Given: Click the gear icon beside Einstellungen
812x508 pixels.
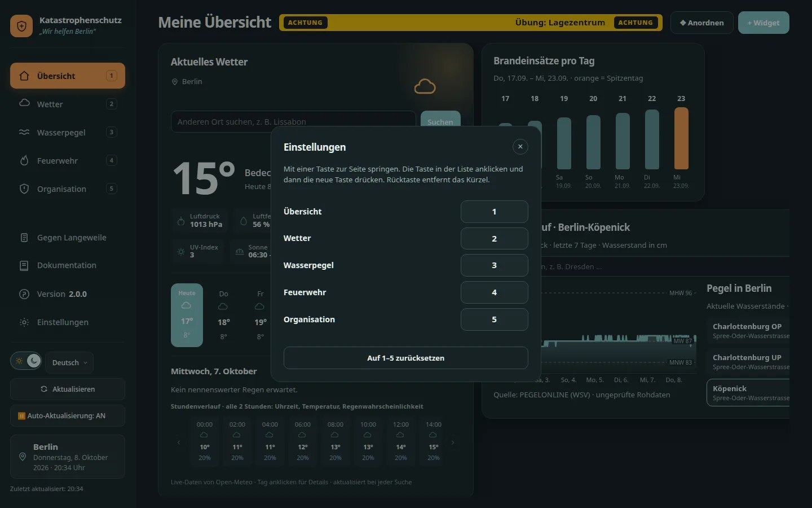Looking at the screenshot, I should (x=24, y=322).
